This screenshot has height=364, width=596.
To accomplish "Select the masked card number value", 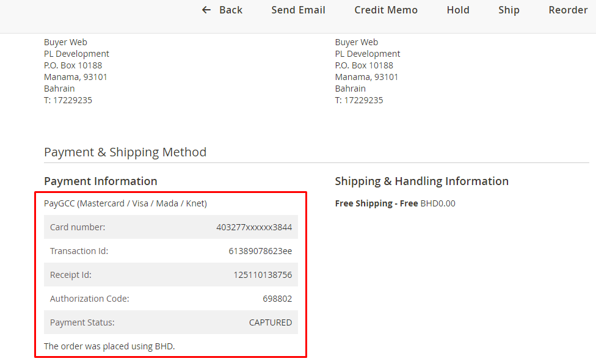I will pyautogui.click(x=254, y=227).
